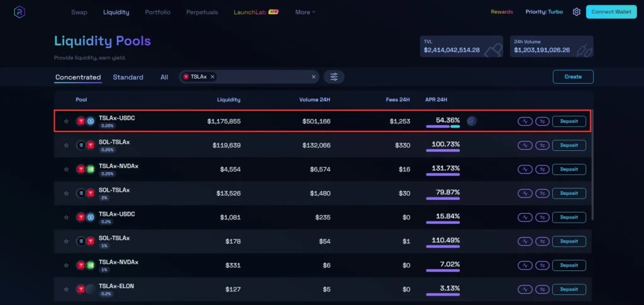Open swap icon for SOL-TSLAx 2% pool
This screenshot has height=305, width=644.
[x=542, y=193]
